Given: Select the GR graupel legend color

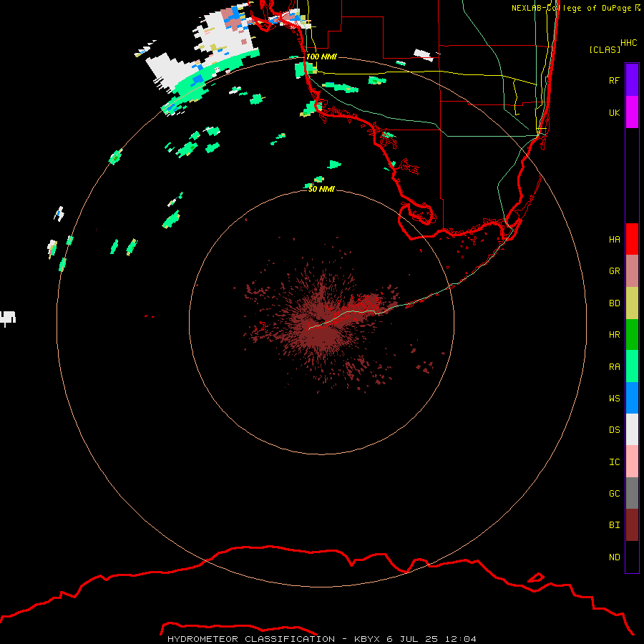Looking at the screenshot, I should pyautogui.click(x=632, y=271).
